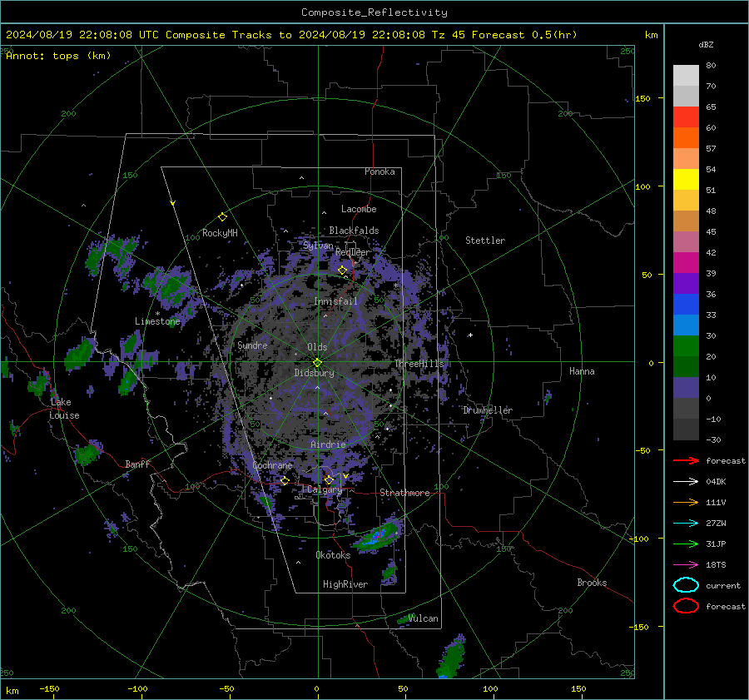Click the Okotoks city label

coord(333,555)
